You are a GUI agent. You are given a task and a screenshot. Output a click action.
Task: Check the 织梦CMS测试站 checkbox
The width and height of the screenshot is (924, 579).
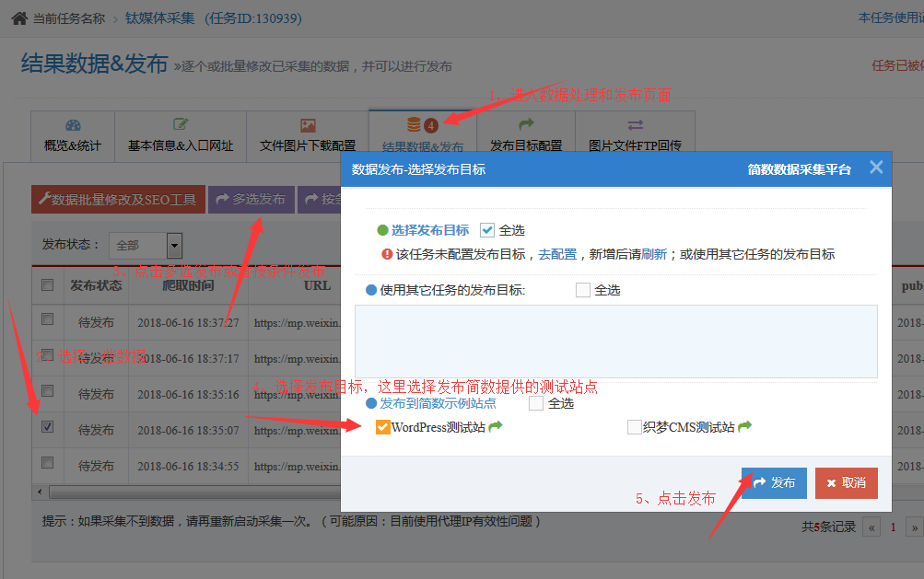tap(634, 427)
